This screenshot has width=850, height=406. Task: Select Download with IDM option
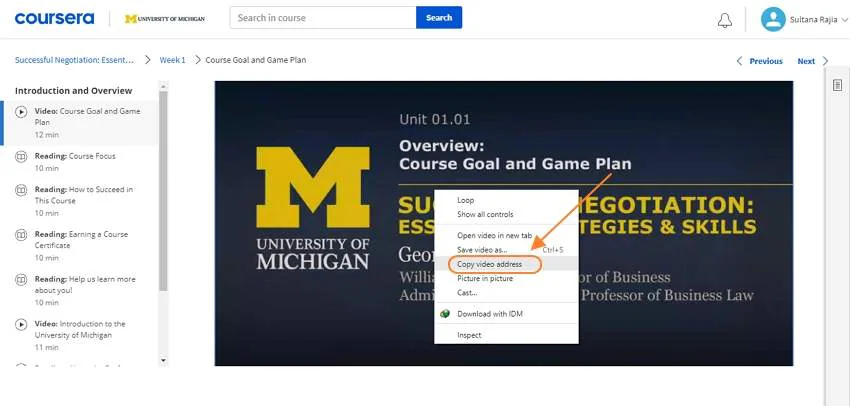click(x=490, y=314)
